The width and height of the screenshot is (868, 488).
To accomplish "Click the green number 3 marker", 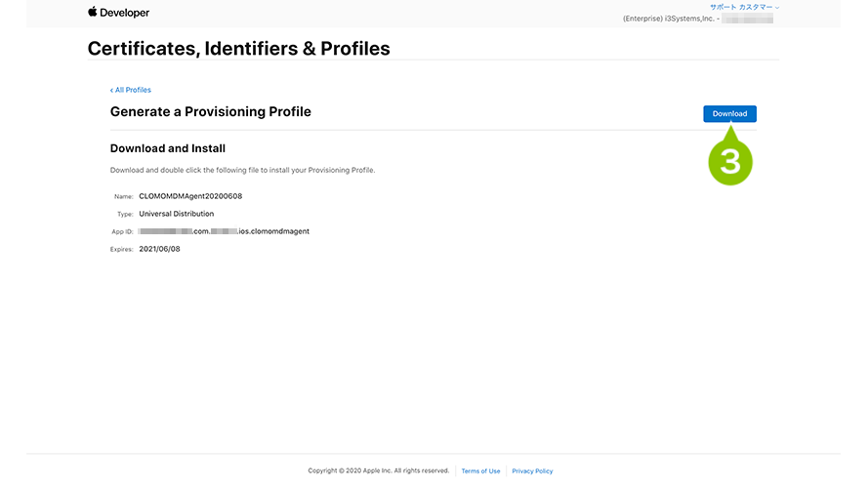I will pos(730,162).
